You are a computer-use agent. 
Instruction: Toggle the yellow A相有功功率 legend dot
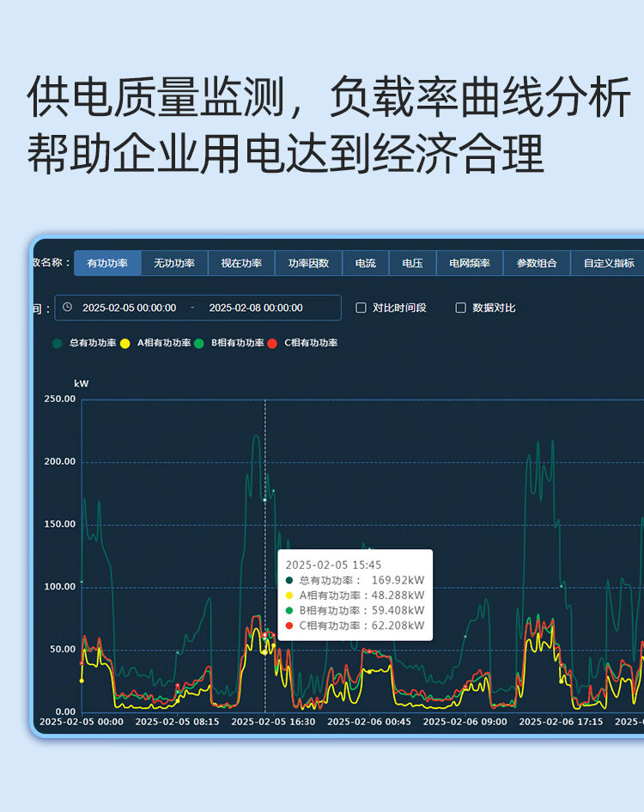tap(125, 343)
